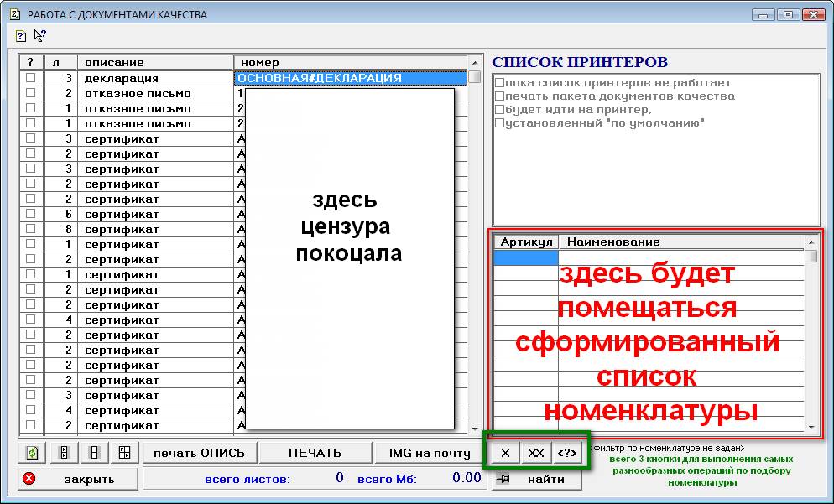
Task: Select the 'ОСНОВНАЯ#ДЕКЛАРАЦИЯ' number cell
Action: coord(351,78)
